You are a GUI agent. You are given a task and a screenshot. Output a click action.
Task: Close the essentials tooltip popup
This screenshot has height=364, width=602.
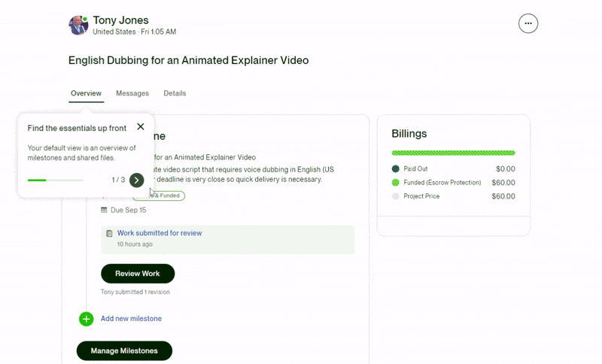click(141, 126)
